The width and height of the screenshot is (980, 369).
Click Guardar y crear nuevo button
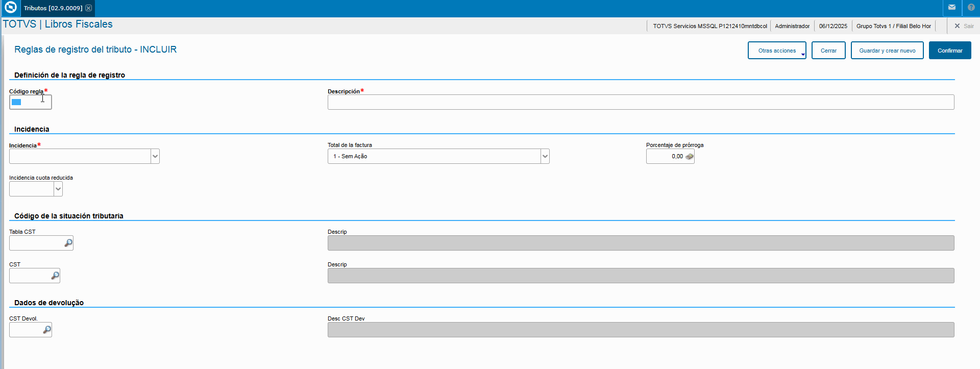coord(887,51)
